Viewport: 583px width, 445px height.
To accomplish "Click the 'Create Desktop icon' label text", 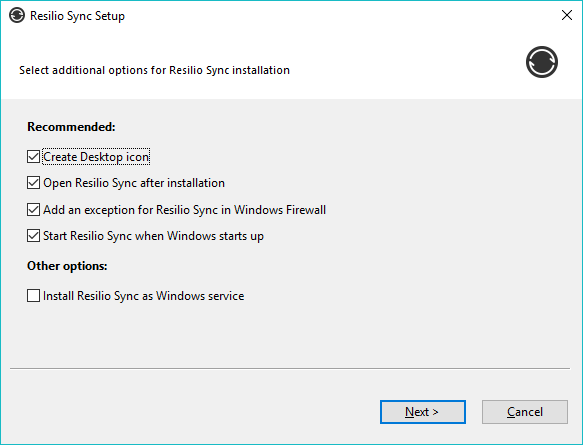I will (96, 157).
